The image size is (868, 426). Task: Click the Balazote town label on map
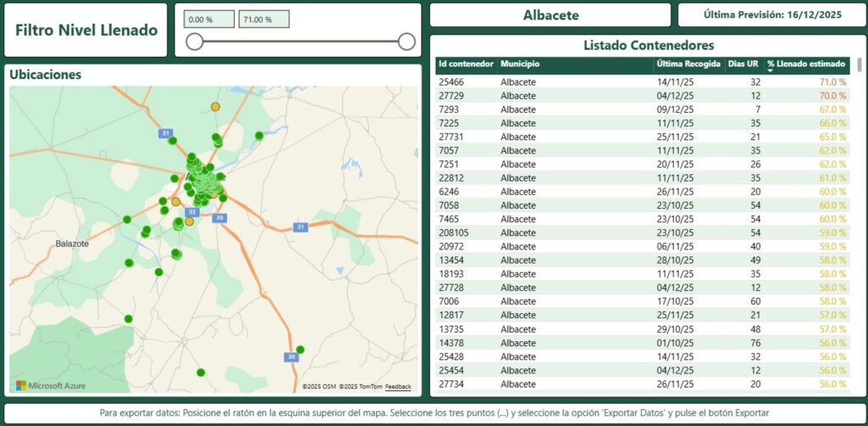click(x=72, y=244)
